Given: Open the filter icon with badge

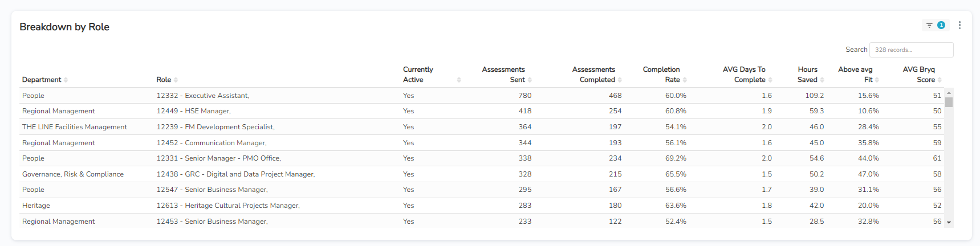Looking at the screenshot, I should (934, 25).
